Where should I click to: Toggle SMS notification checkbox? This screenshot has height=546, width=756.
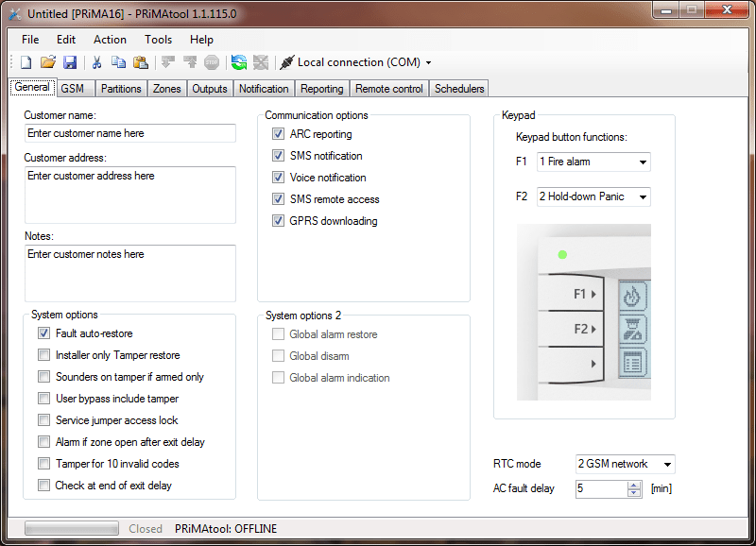[x=278, y=155]
